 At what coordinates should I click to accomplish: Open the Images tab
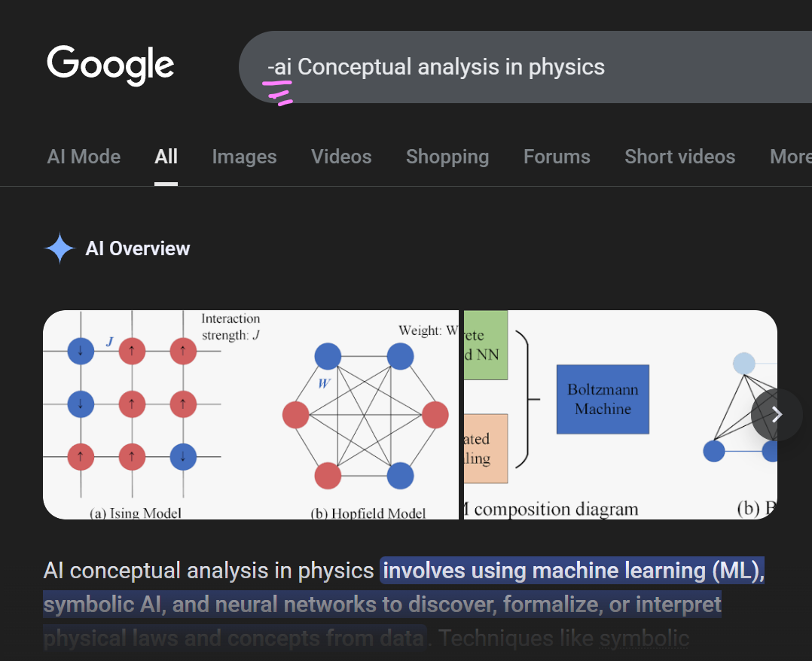(x=244, y=157)
